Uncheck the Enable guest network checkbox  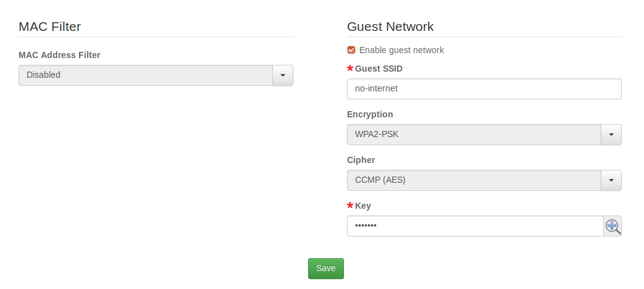click(x=351, y=50)
